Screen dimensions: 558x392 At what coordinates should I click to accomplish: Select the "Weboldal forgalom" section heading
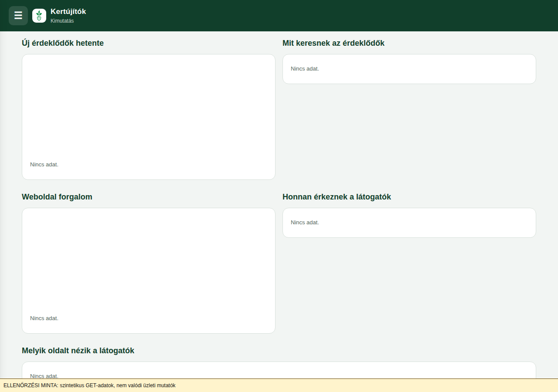(57, 197)
